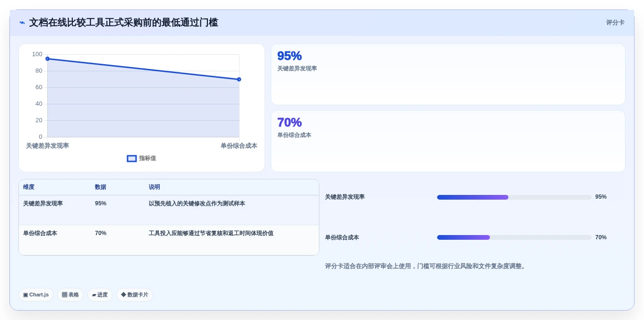
Task: Toggle the 指标值 legend item
Action: pyautogui.click(x=141, y=159)
